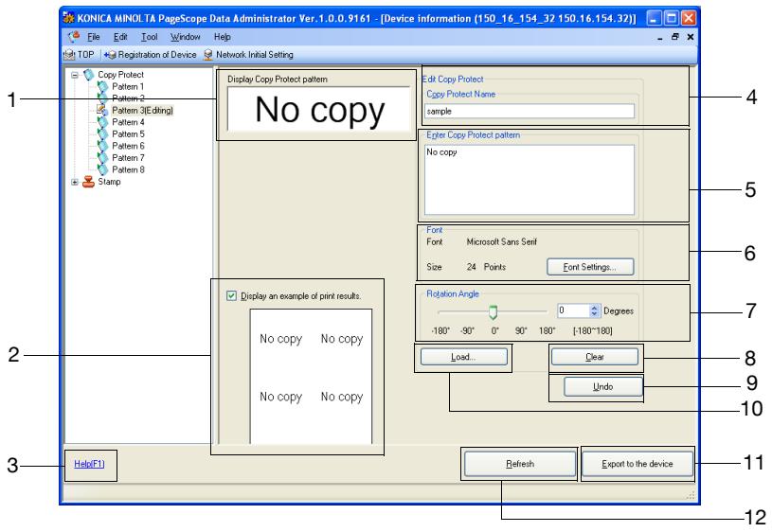This screenshot has width=772, height=532.
Task: Decrease rotation degrees with the down arrow
Action: coord(594,314)
